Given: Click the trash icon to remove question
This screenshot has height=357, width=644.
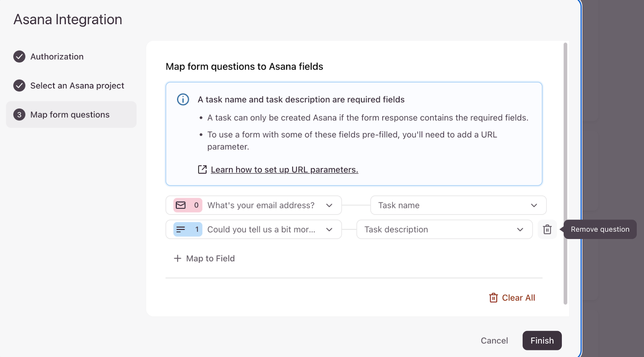Looking at the screenshot, I should tap(547, 229).
